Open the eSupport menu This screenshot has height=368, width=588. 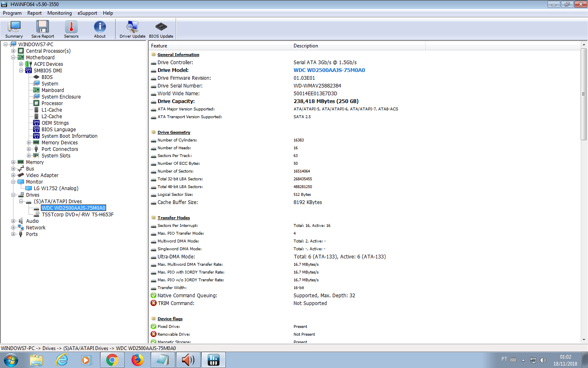87,13
